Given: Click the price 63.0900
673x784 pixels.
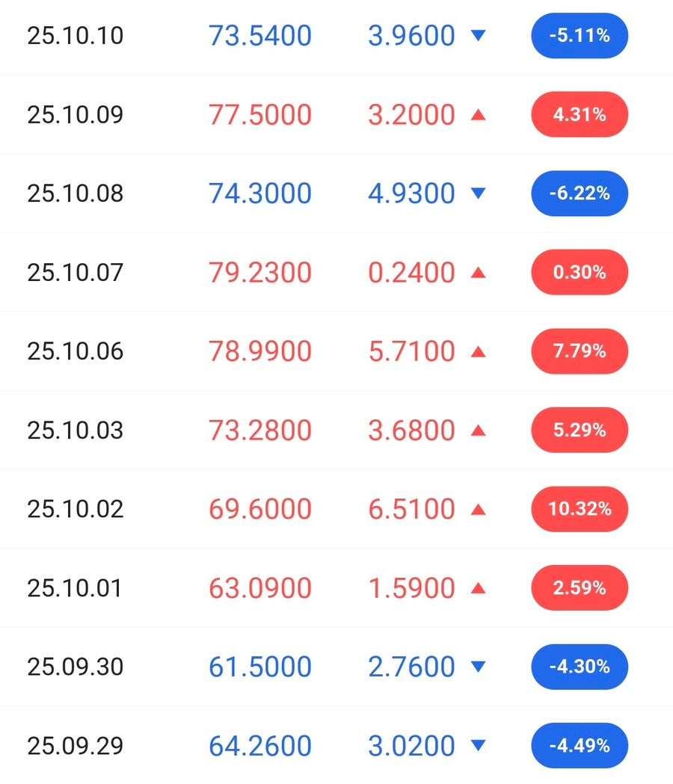Looking at the screenshot, I should [260, 588].
